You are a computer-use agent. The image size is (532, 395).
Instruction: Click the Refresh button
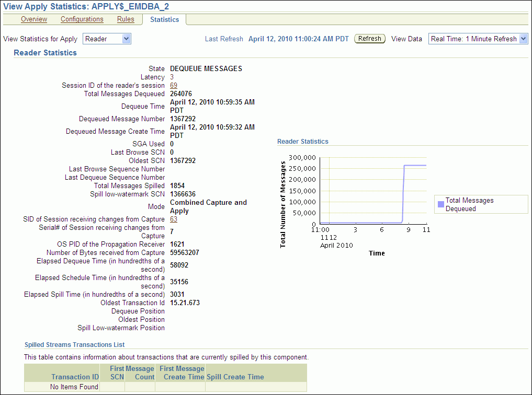click(x=370, y=39)
